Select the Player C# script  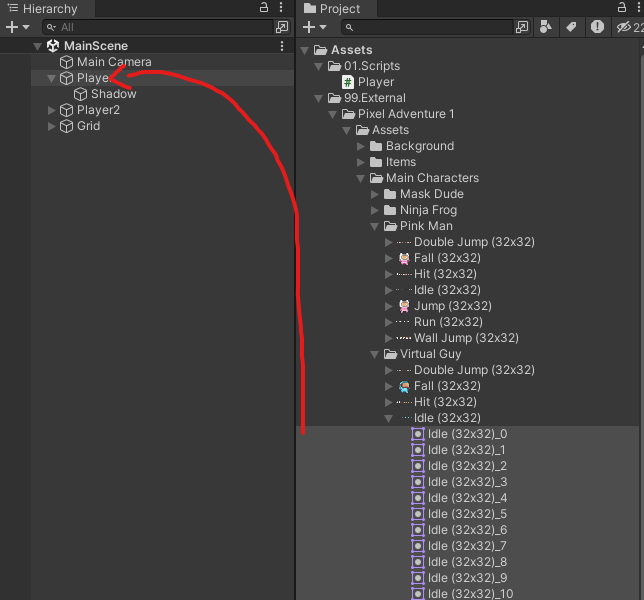point(376,82)
